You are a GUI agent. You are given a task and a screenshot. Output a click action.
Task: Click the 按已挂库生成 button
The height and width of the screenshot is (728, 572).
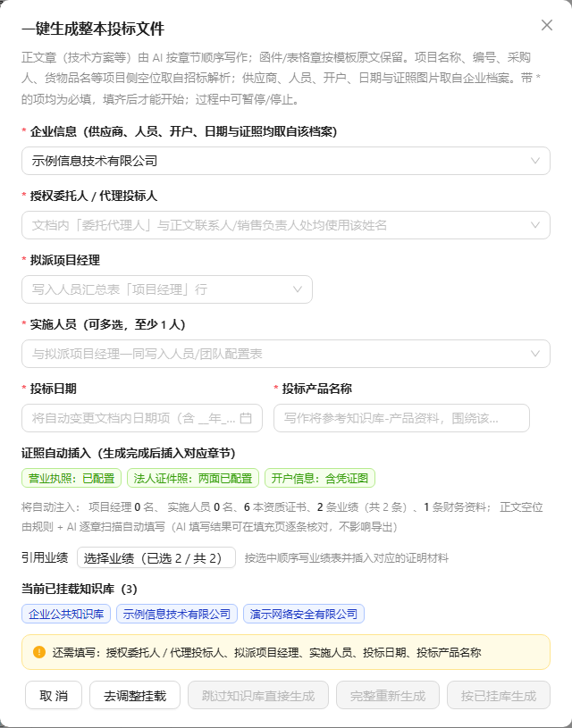[x=499, y=696]
